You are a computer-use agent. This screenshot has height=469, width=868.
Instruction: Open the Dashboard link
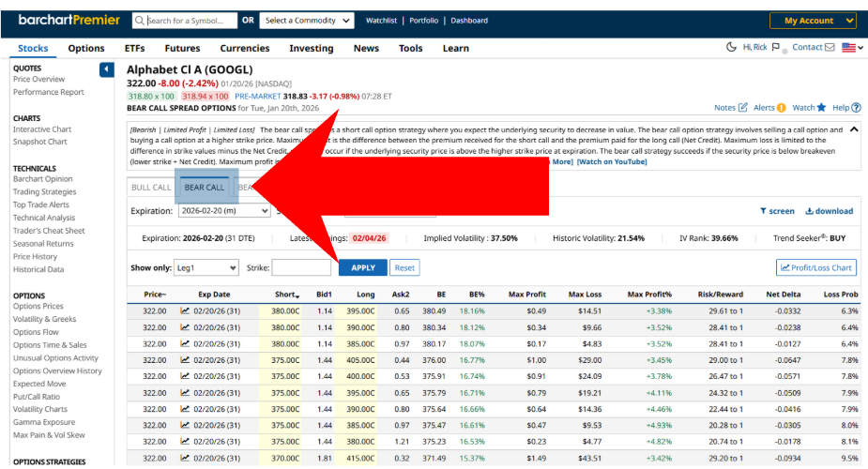469,21
